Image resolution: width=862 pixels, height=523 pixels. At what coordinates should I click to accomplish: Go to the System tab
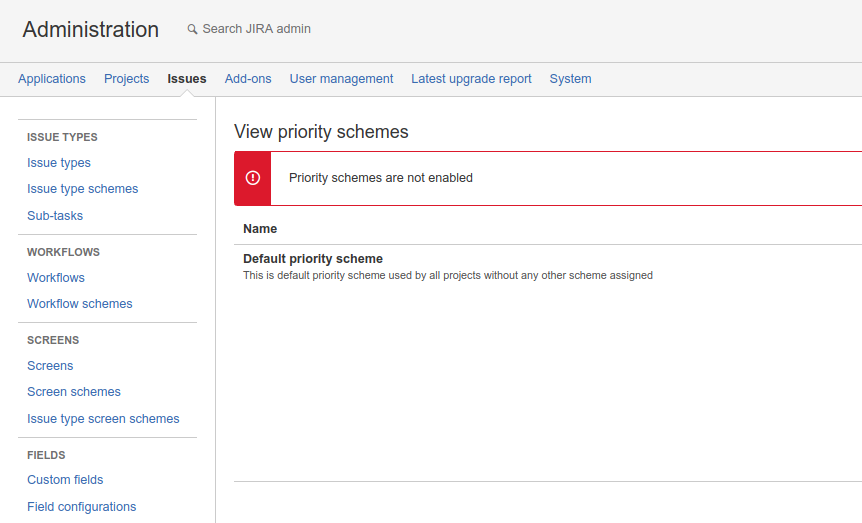(x=571, y=79)
